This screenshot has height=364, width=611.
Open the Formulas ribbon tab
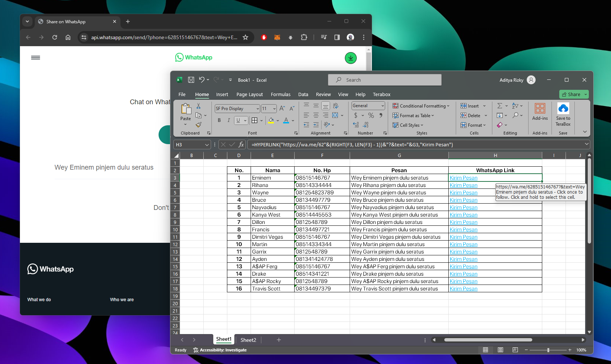(x=281, y=95)
